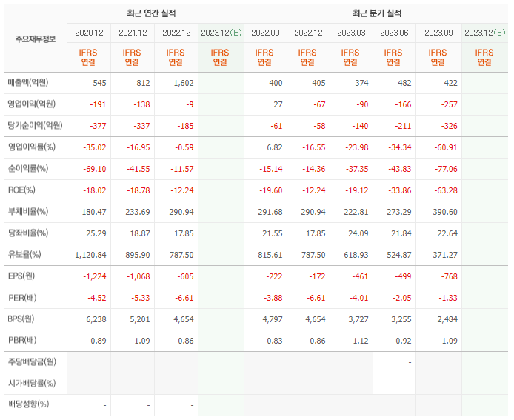The height and width of the screenshot is (420, 514).
Task: Select the ROE(%) row label
Action: click(21, 190)
